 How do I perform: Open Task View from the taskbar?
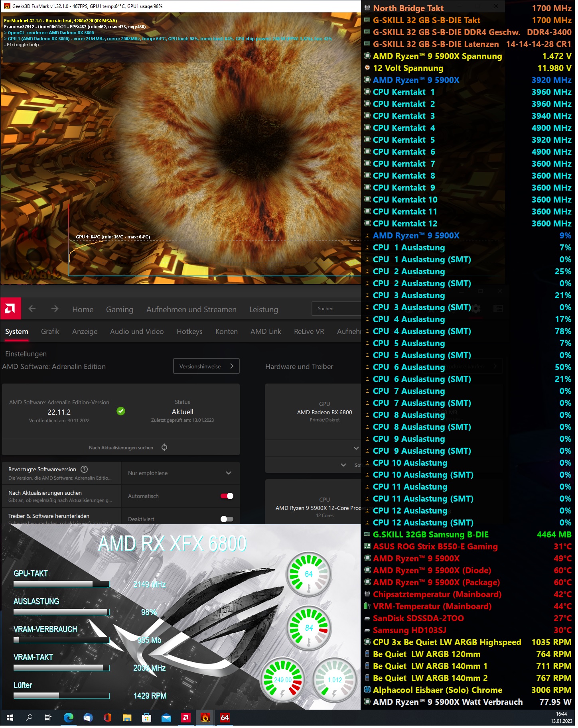pyautogui.click(x=48, y=718)
